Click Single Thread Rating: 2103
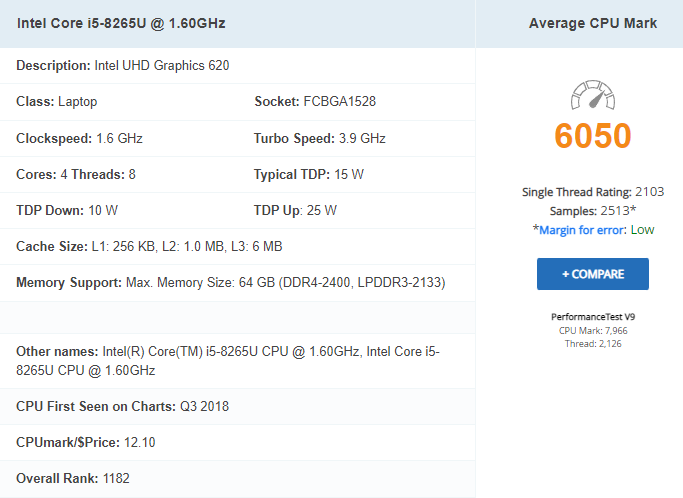This screenshot has height=498, width=683. (x=593, y=192)
